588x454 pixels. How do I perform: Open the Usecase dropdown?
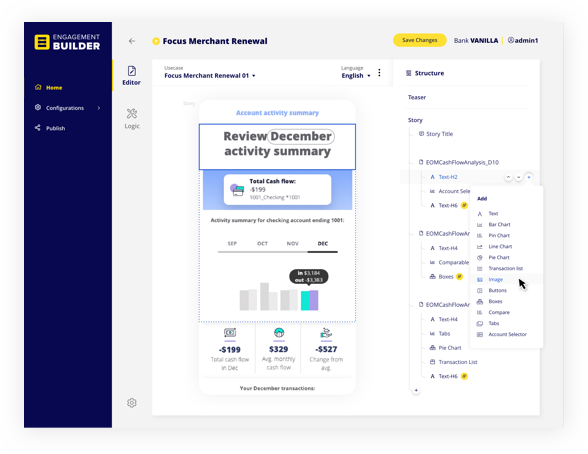point(210,76)
